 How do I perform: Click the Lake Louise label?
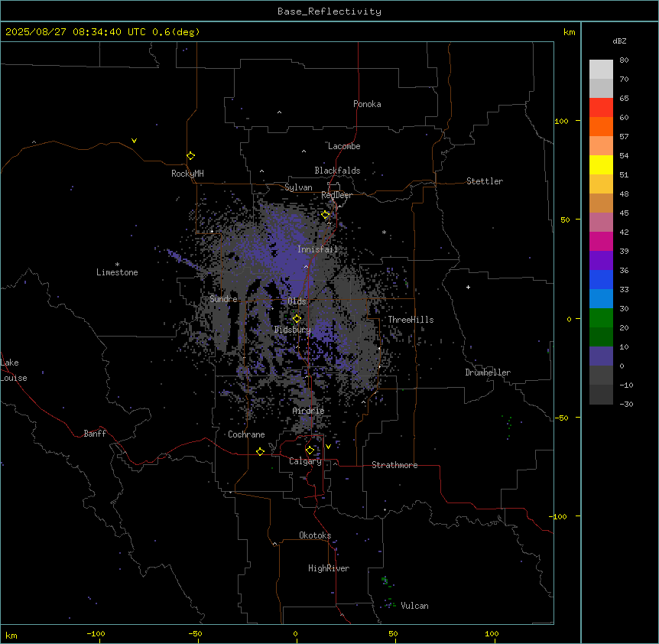(14, 370)
